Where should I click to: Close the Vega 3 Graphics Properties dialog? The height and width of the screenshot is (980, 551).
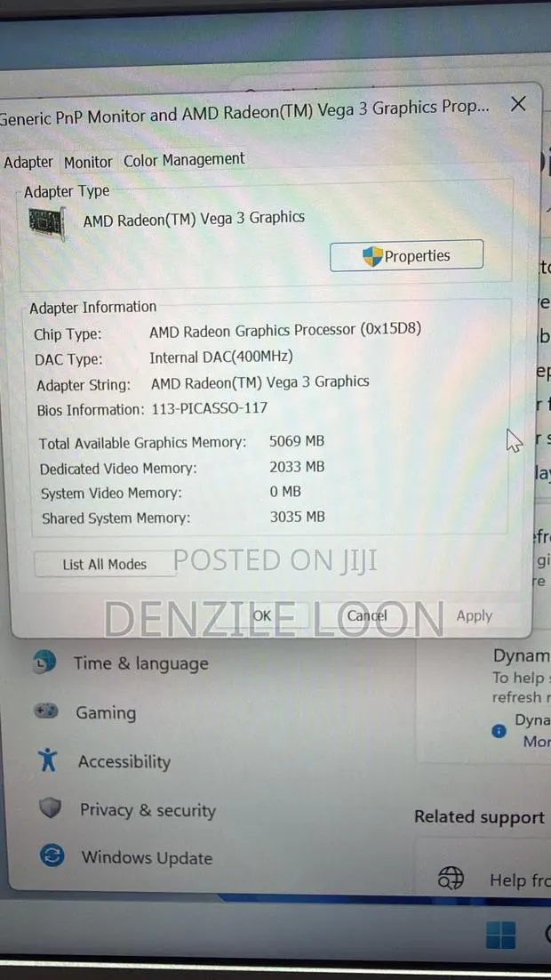(x=518, y=104)
